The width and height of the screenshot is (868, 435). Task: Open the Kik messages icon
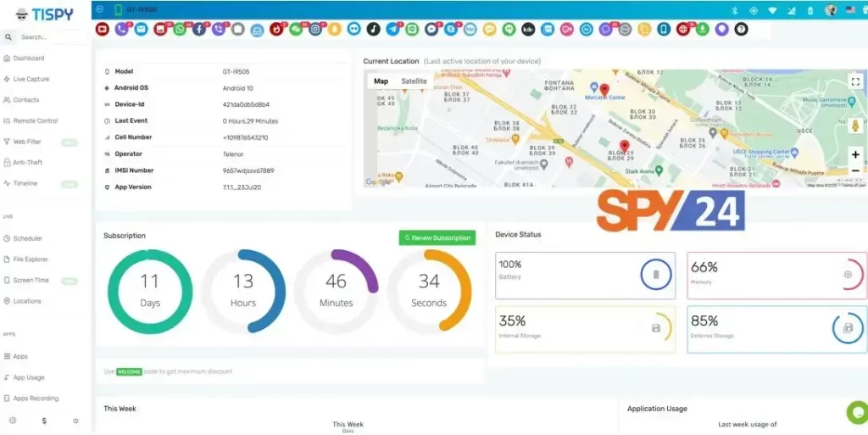point(528,29)
